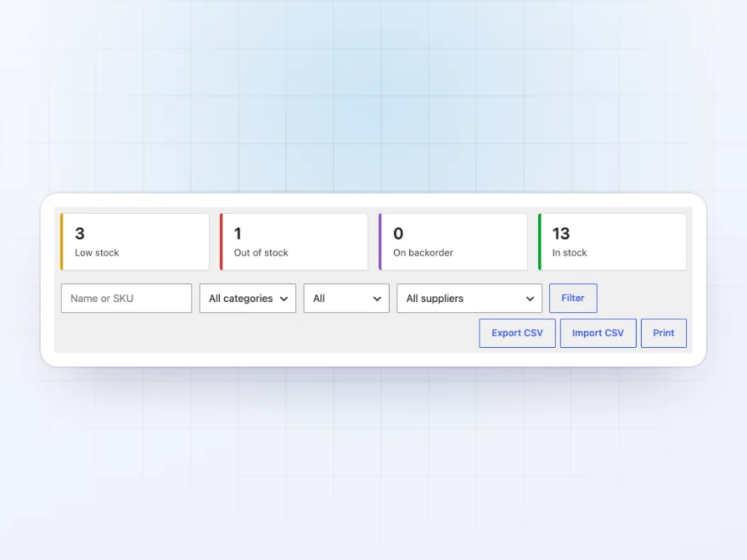The image size is (747, 560).
Task: Open the All categories dropdown
Action: tap(248, 299)
